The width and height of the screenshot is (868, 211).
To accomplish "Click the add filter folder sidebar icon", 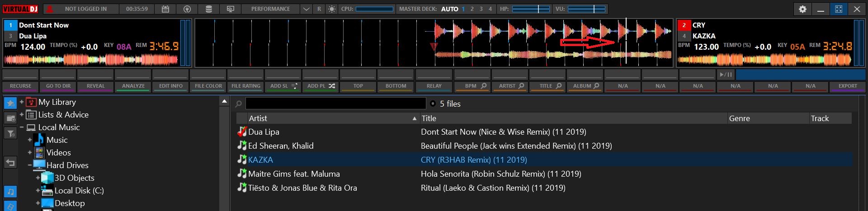I will (x=10, y=133).
